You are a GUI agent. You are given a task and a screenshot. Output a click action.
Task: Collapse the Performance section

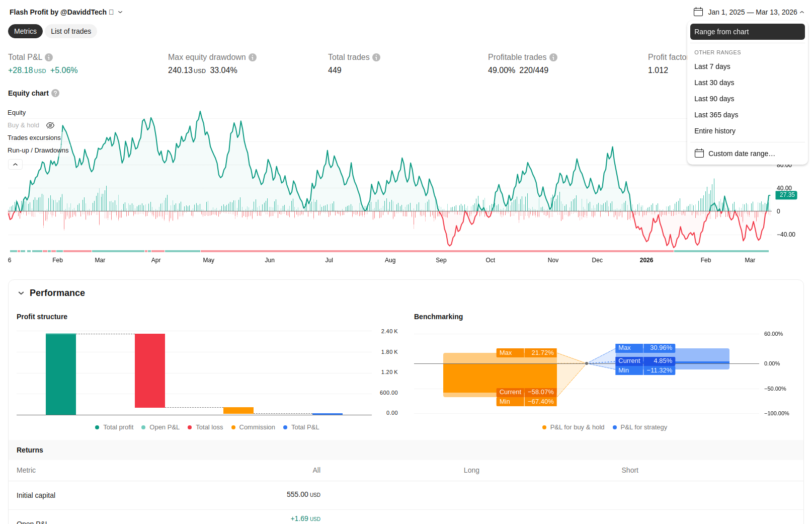pyautogui.click(x=21, y=293)
